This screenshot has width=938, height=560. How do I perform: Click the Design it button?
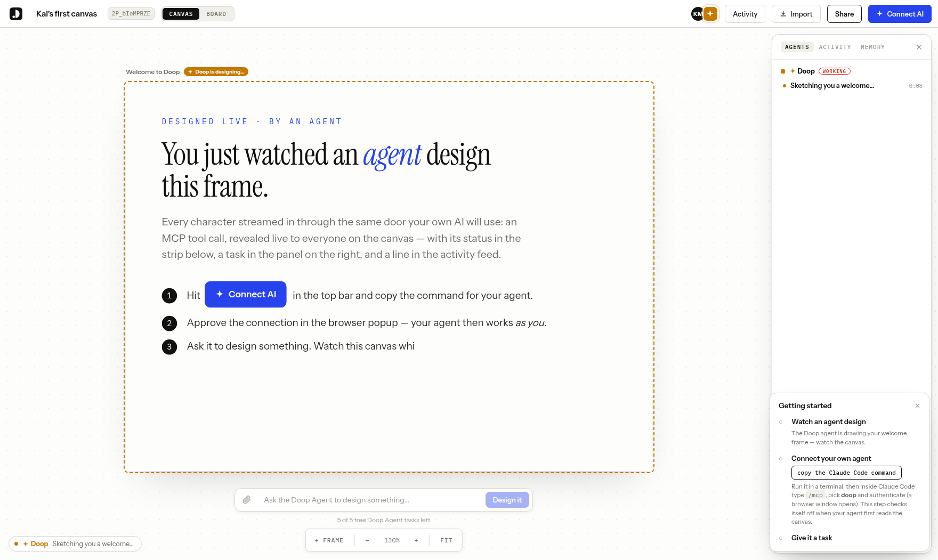(507, 500)
